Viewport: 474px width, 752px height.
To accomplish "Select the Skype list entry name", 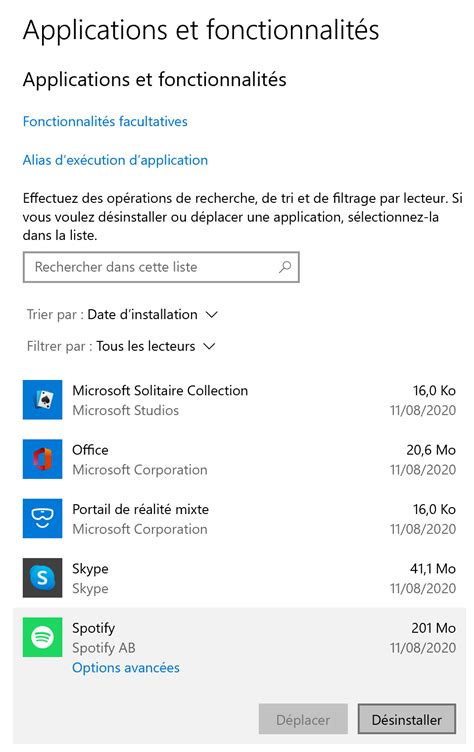I will (90, 569).
